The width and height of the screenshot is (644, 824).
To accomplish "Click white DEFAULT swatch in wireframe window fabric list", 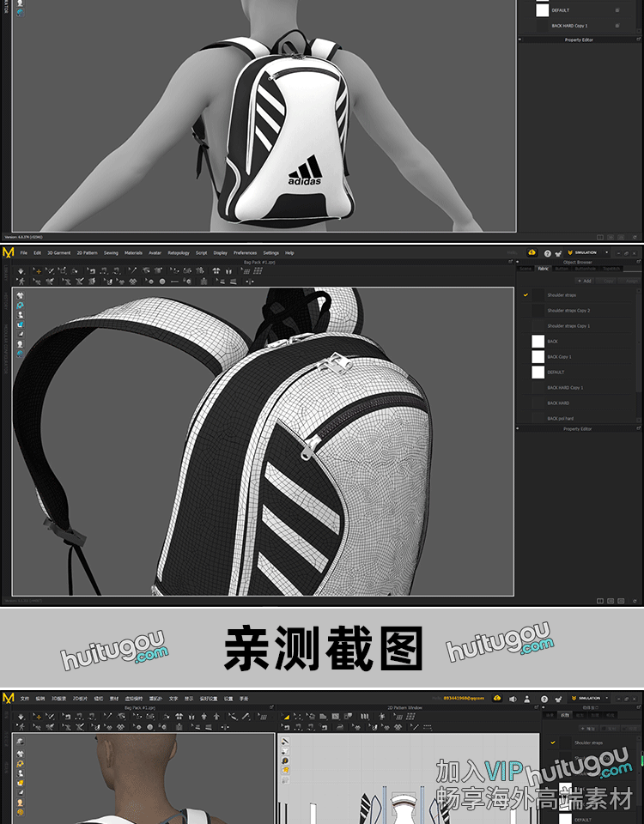I will coord(538,372).
